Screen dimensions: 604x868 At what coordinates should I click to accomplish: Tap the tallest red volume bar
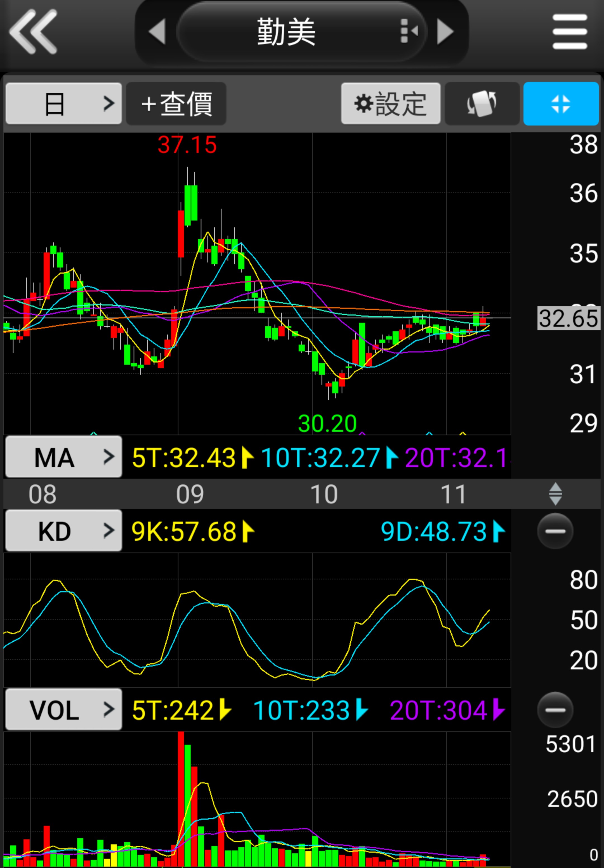181,799
